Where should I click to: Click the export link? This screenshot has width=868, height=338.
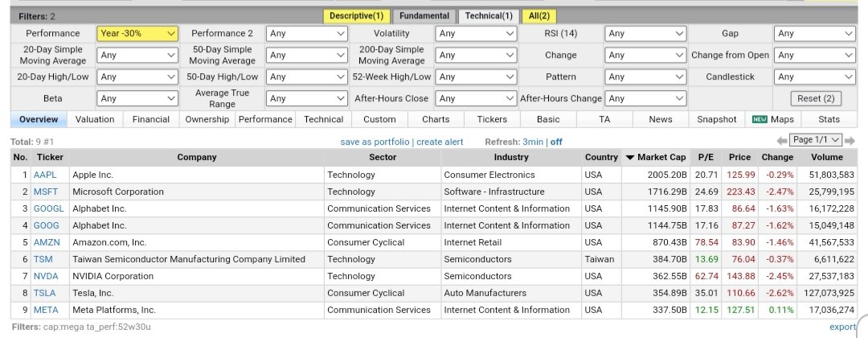pos(842,328)
